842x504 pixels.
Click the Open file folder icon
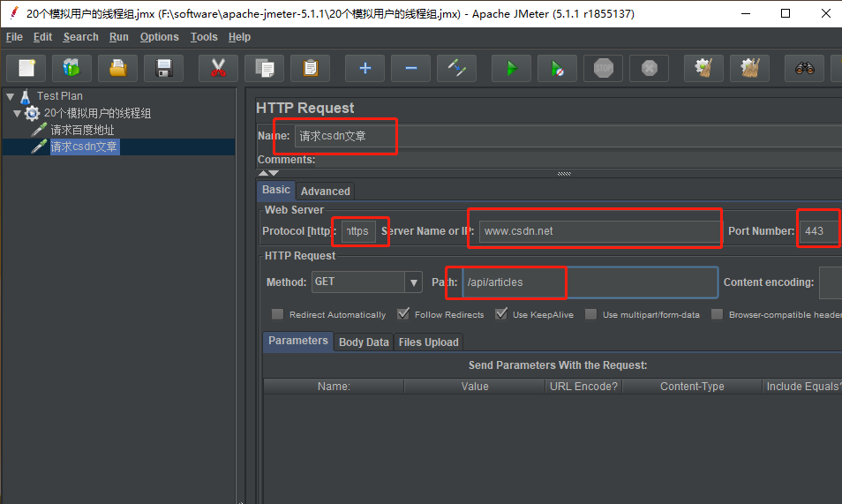tap(118, 68)
